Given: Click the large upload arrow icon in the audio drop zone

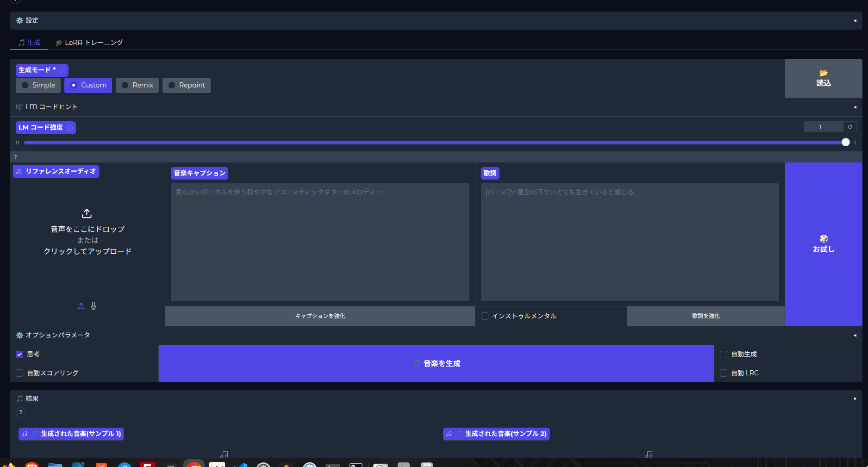Looking at the screenshot, I should click(x=87, y=213).
